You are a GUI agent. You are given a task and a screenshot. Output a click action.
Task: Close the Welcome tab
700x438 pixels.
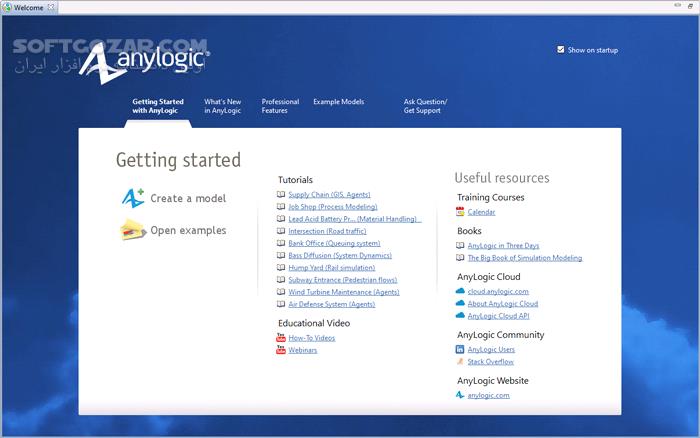tap(52, 7)
